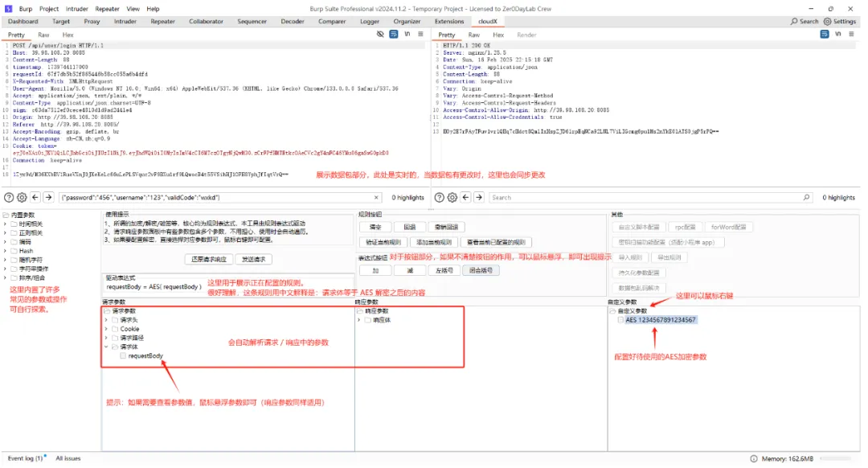868x468 pixels.
Task: Expand the 编码 folder
Action: 6,242
